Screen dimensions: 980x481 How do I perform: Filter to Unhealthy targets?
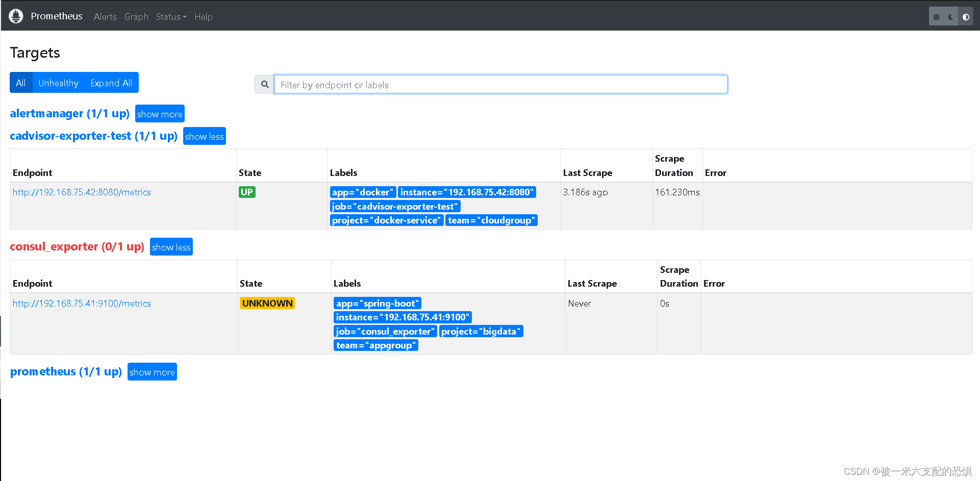[x=59, y=83]
